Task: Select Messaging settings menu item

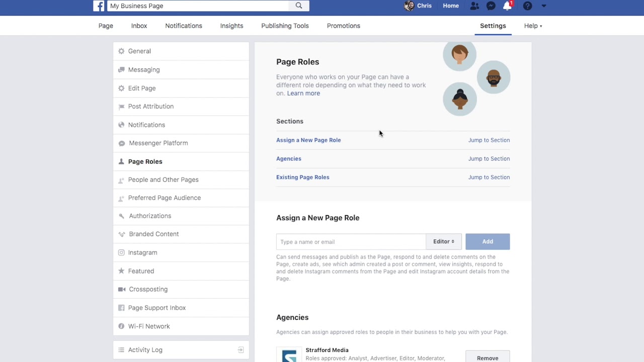Action: 181,70
